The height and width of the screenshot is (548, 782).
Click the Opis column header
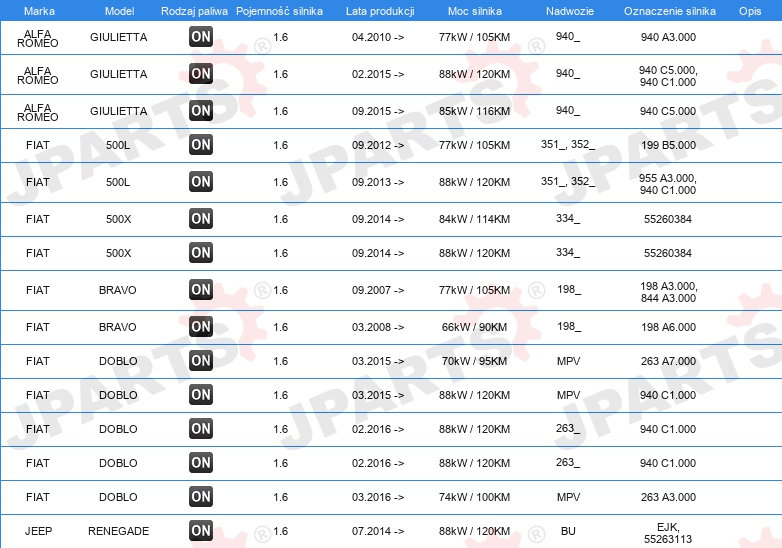click(x=750, y=11)
